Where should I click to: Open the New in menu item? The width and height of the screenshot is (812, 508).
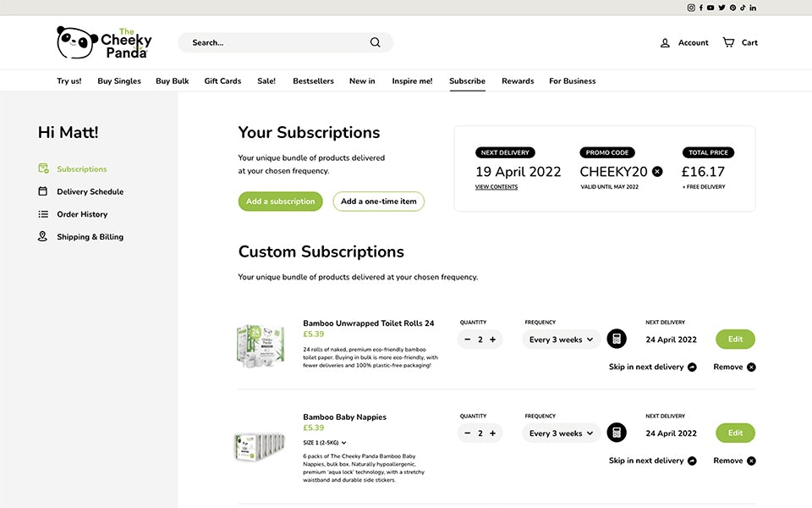tap(362, 81)
